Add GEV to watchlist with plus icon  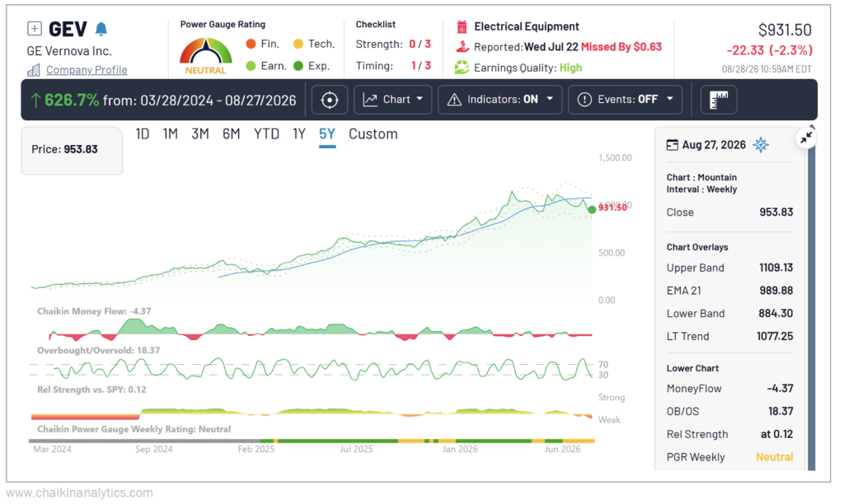[35, 29]
